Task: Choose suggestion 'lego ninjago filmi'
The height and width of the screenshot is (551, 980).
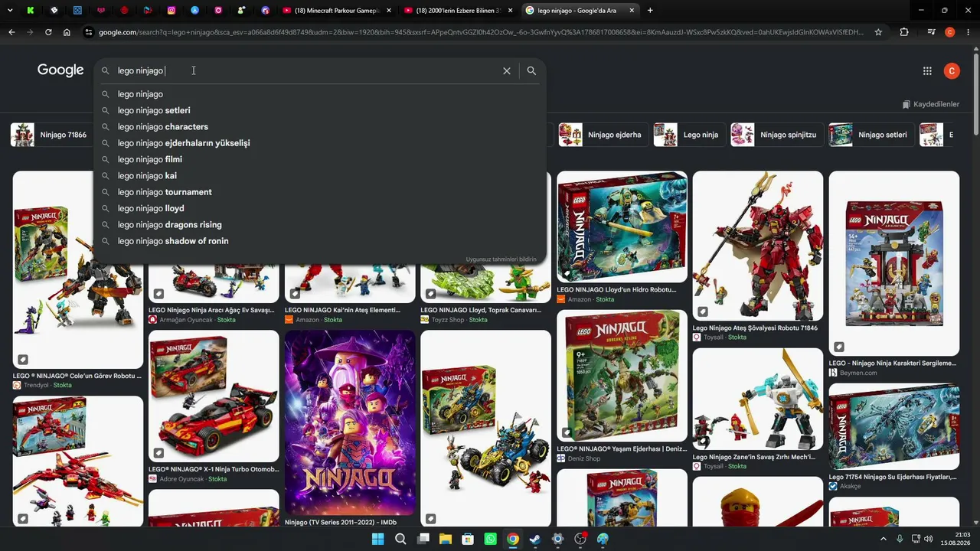Action: (320, 159)
